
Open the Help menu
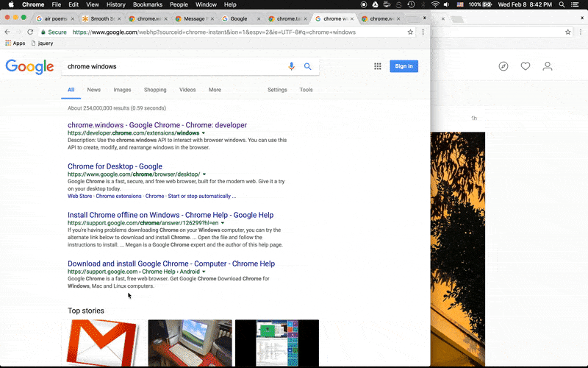pyautogui.click(x=230, y=4)
